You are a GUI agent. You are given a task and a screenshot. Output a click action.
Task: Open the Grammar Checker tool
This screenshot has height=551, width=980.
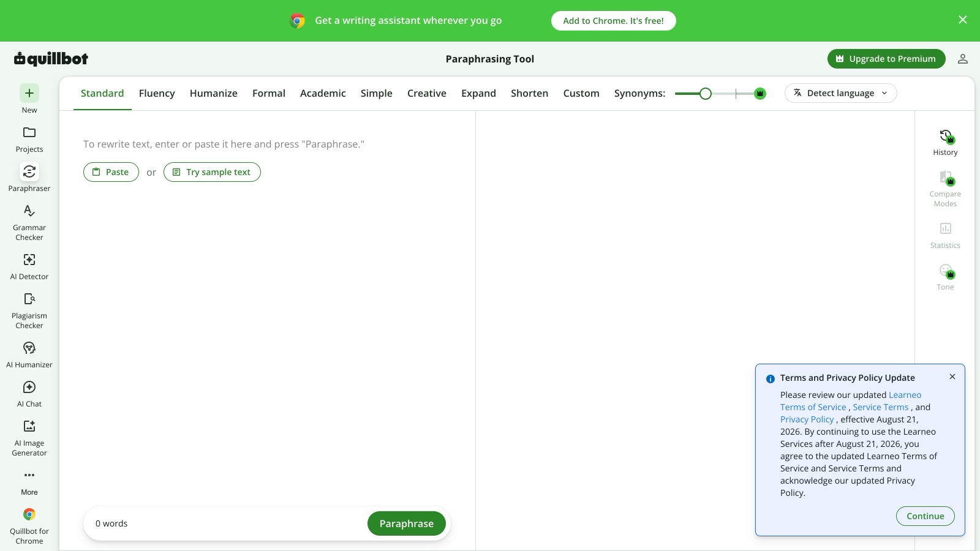[29, 223]
